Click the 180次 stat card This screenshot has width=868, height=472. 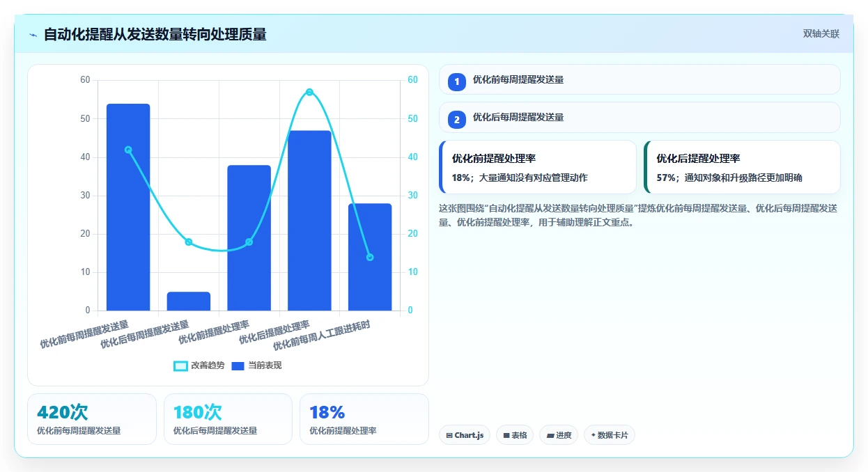pyautogui.click(x=228, y=419)
